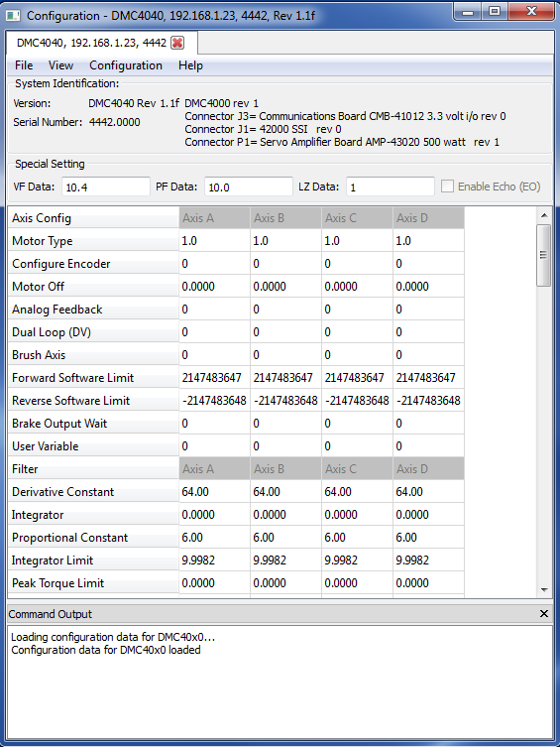Close the Configuration window
This screenshot has width=560, height=747.
531,12
